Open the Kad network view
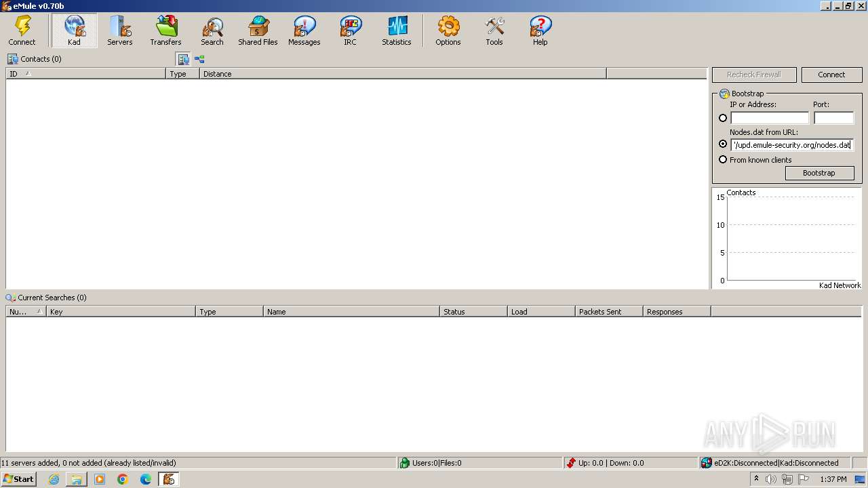This screenshot has height=488, width=868. [74, 31]
